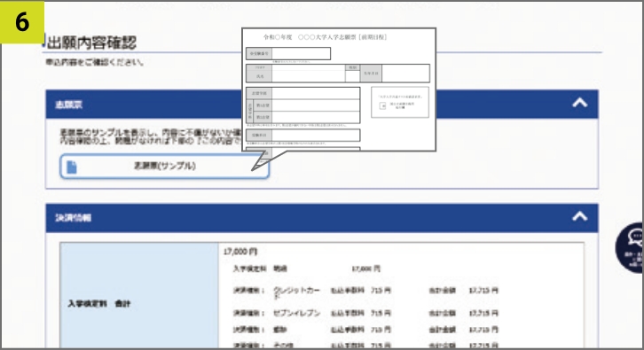Click the 志望学部 field in the sample form
Screen dimensions: 644x350
coord(316,93)
